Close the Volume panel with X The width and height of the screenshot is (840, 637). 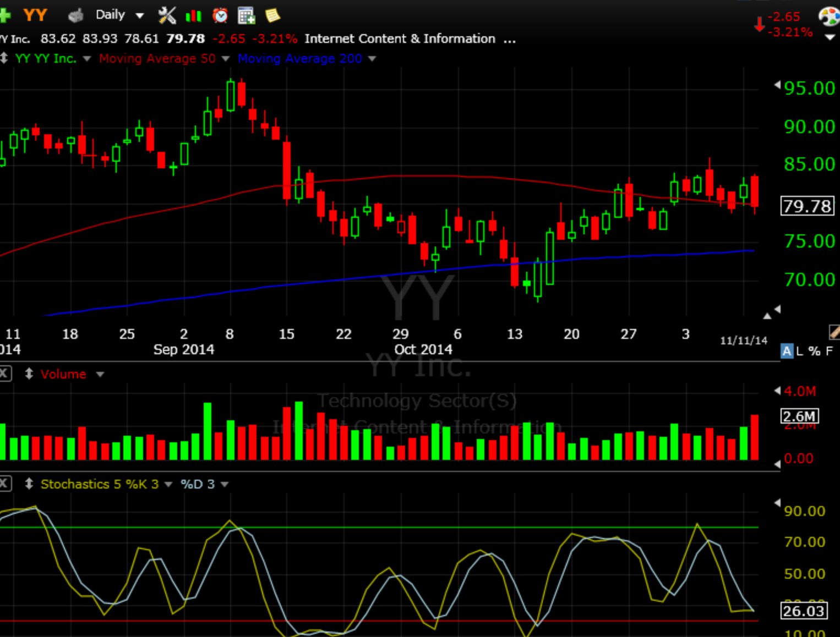4,374
